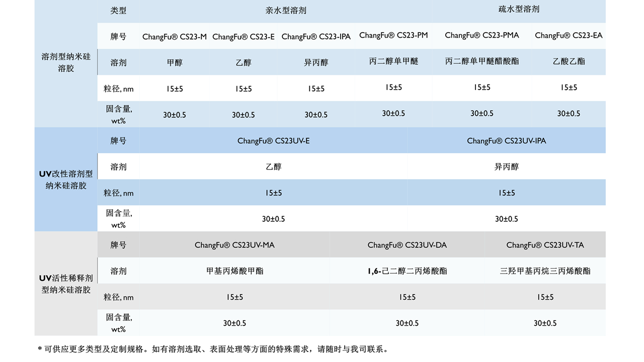The image size is (644, 362).
Task: Click the ChangFu® CS23-M product cell
Action: [x=174, y=37]
